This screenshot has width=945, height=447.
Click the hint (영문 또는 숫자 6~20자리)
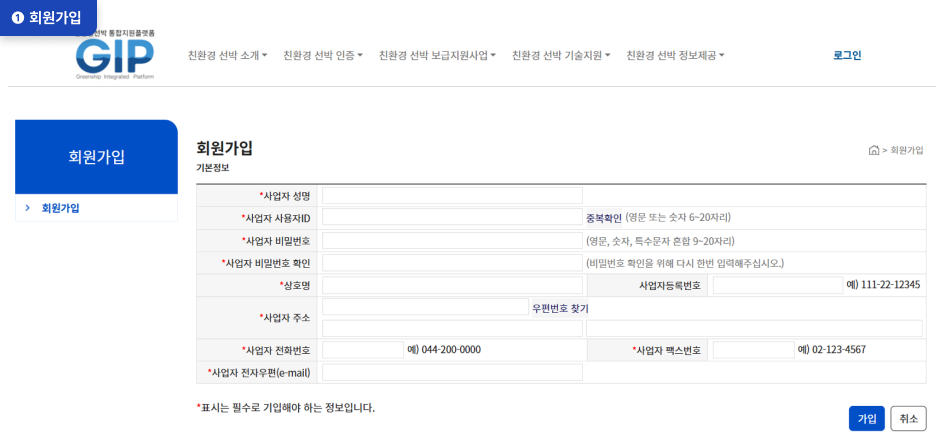tap(678, 217)
